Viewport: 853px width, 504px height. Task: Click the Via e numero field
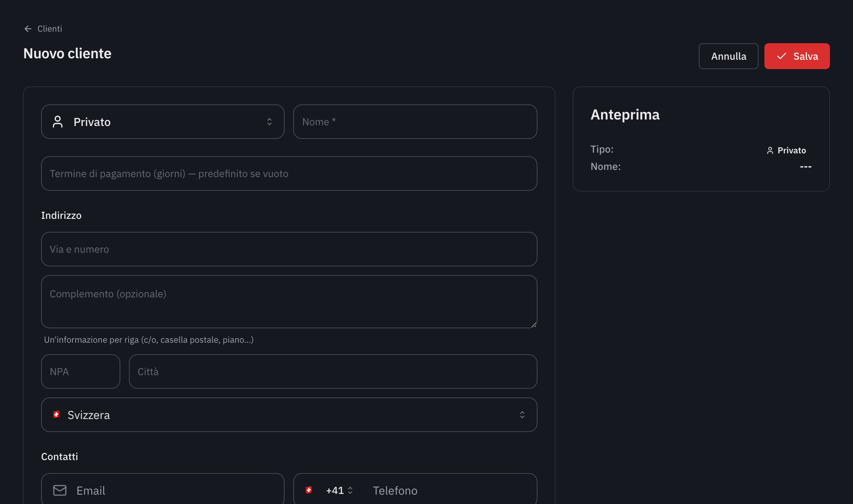pyautogui.click(x=289, y=249)
